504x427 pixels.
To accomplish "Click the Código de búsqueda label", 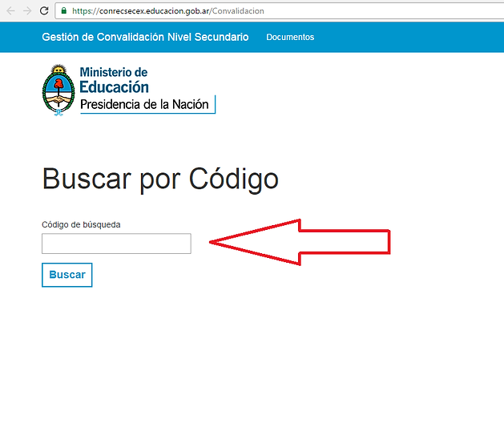I will coord(81,224).
